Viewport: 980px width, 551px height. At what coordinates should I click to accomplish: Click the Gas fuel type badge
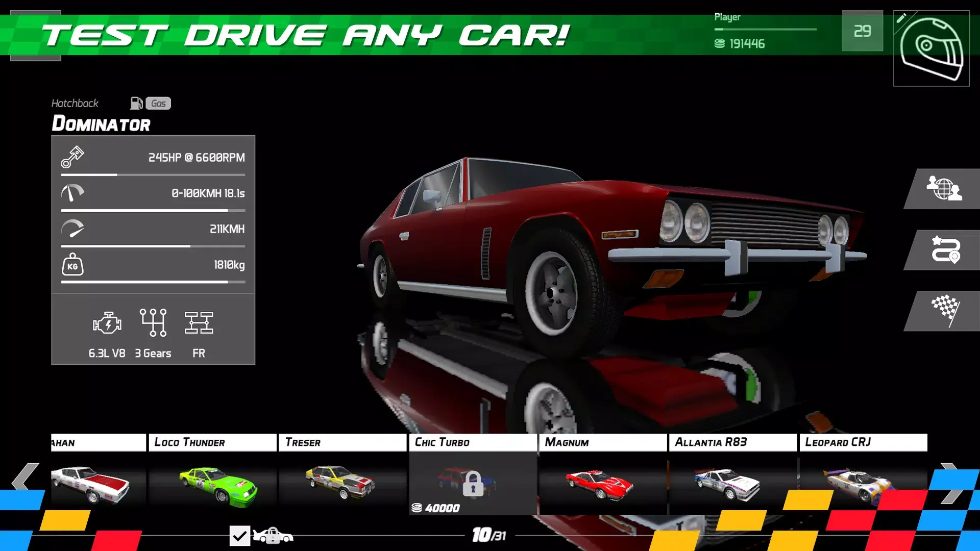pyautogui.click(x=158, y=104)
